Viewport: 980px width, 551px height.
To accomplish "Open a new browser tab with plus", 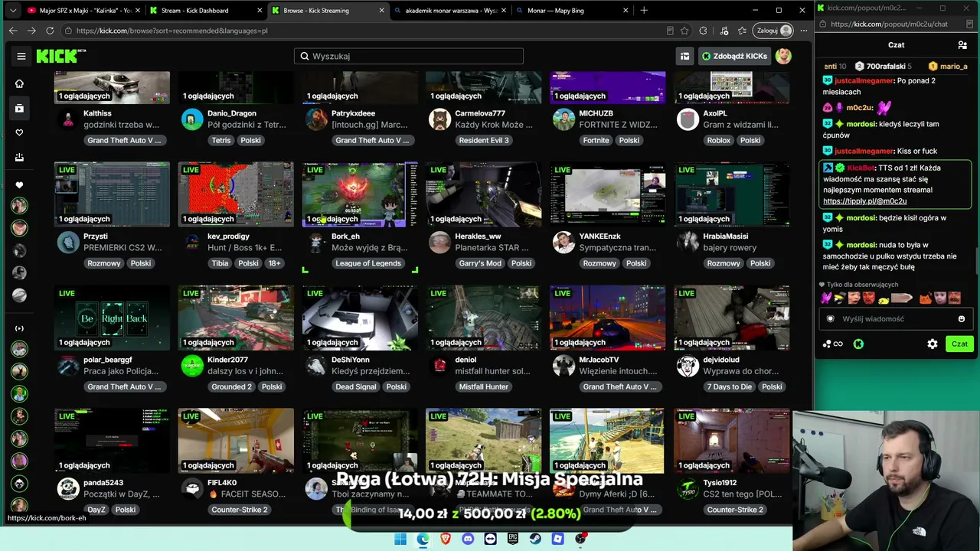I will (x=644, y=11).
